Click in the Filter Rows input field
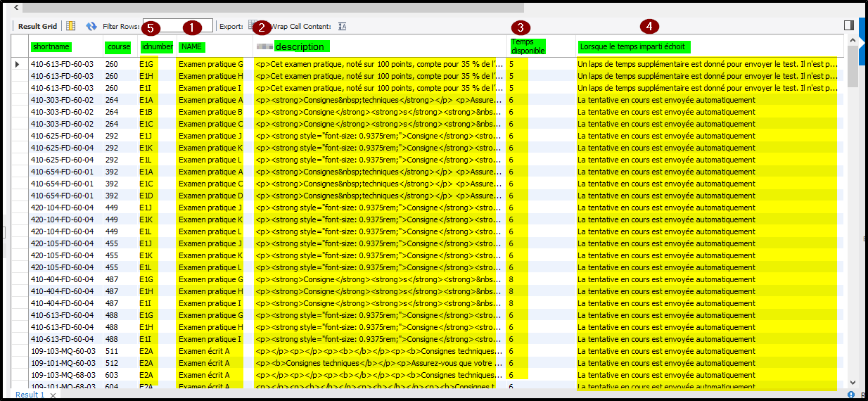The image size is (868, 401). click(x=177, y=26)
